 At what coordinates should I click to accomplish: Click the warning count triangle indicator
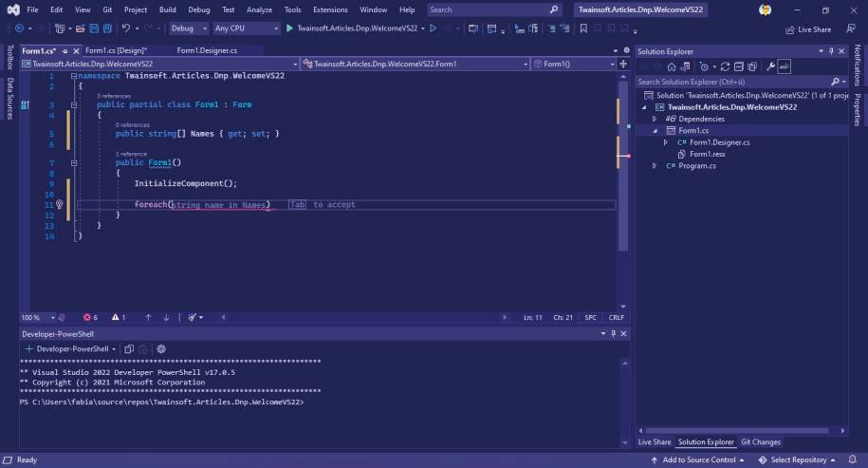tap(119, 317)
